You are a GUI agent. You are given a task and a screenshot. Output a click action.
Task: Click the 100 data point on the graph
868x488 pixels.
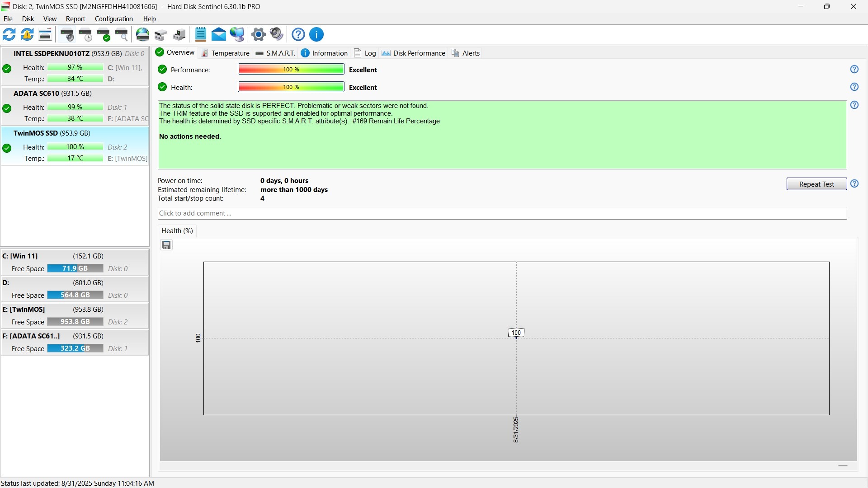[516, 333]
